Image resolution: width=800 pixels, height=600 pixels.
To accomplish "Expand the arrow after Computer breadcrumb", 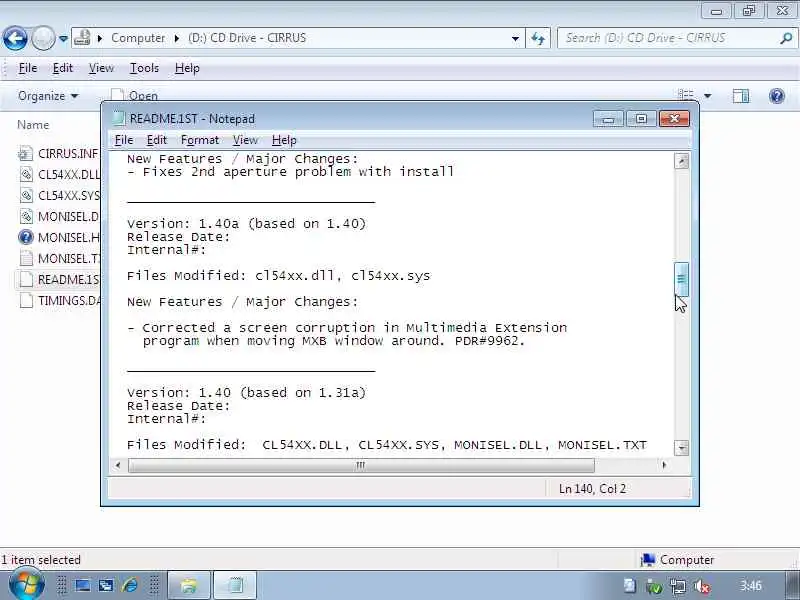I will pyautogui.click(x=177, y=38).
